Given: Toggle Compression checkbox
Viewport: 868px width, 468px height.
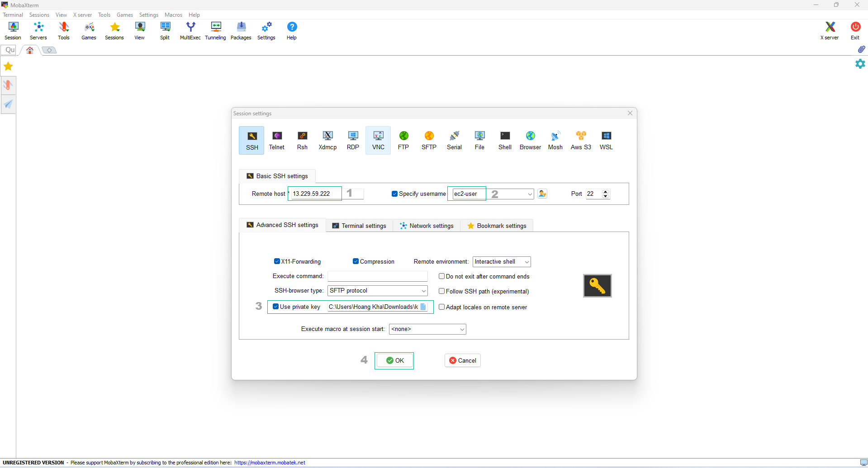Looking at the screenshot, I should click(x=356, y=261).
